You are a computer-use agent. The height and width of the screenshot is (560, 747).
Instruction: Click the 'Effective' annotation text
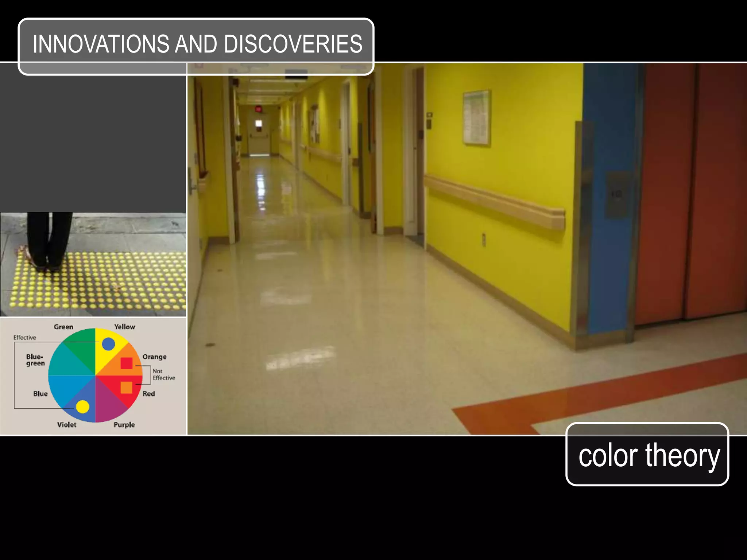pyautogui.click(x=25, y=338)
